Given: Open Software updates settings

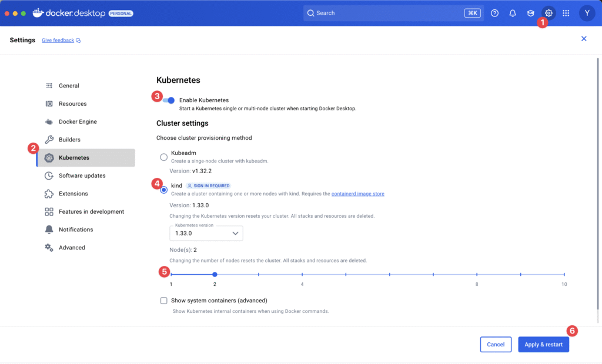Looking at the screenshot, I should (86, 176).
